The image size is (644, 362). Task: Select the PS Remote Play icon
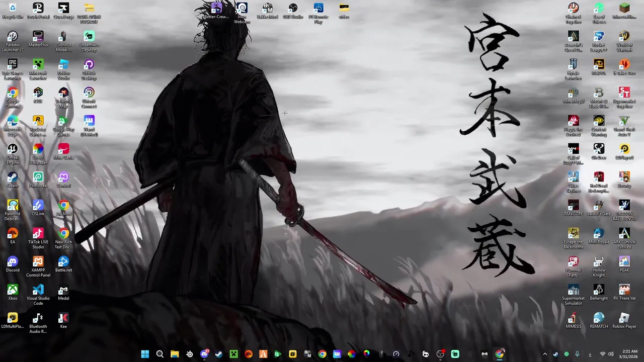(x=318, y=13)
